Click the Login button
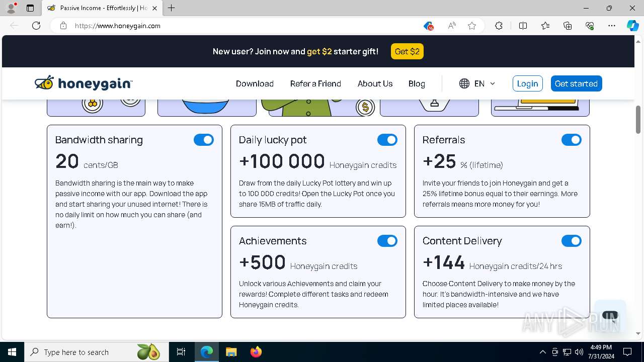Image resolution: width=644 pixels, height=362 pixels. pos(528,83)
